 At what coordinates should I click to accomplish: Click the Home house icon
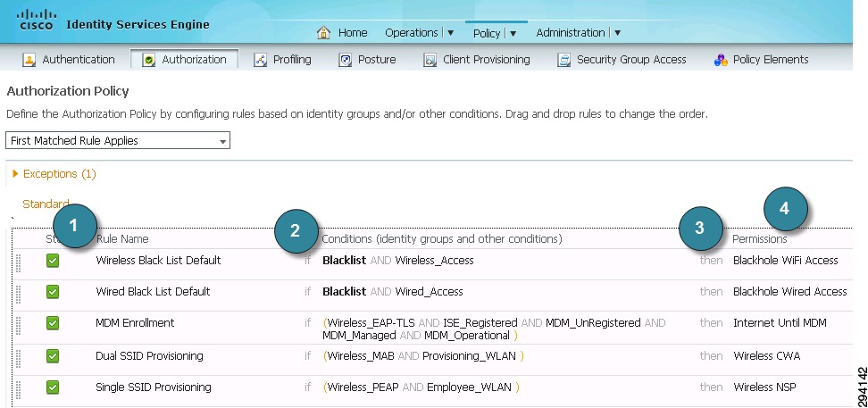pos(324,33)
